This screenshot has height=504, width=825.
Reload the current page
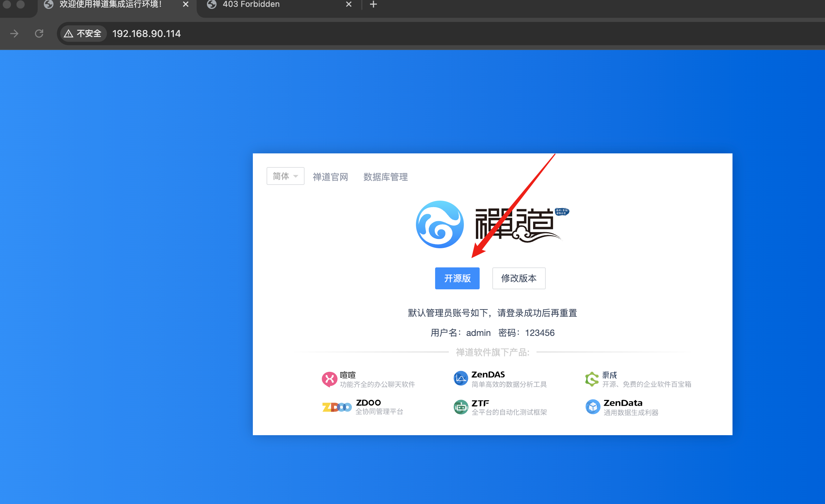tap(39, 34)
